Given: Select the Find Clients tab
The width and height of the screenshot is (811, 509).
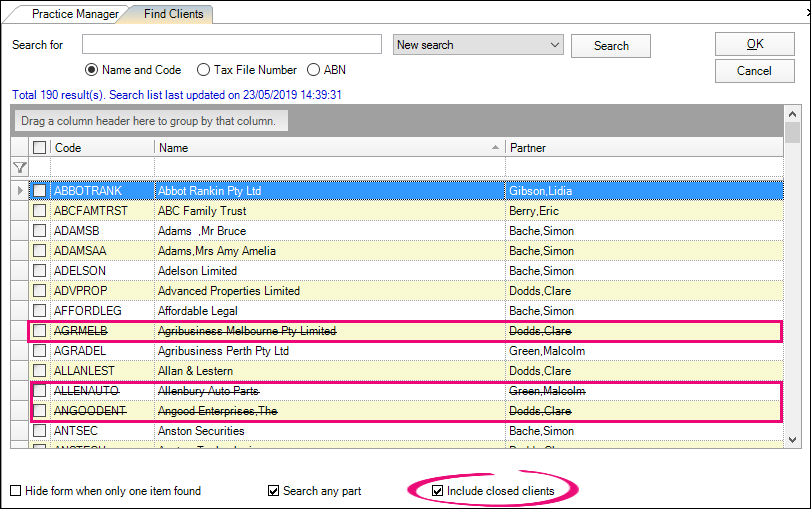Looking at the screenshot, I should (173, 14).
